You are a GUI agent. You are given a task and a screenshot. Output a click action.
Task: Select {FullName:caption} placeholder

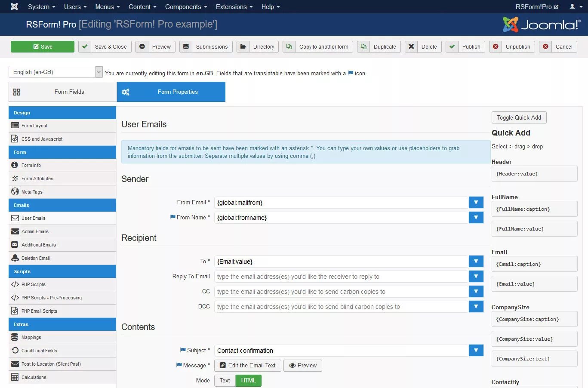(x=535, y=209)
